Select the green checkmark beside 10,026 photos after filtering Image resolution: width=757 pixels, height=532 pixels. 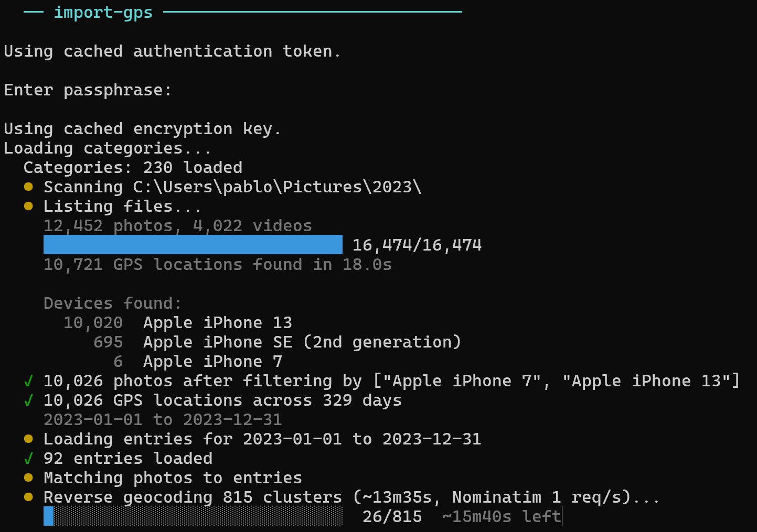coord(29,381)
